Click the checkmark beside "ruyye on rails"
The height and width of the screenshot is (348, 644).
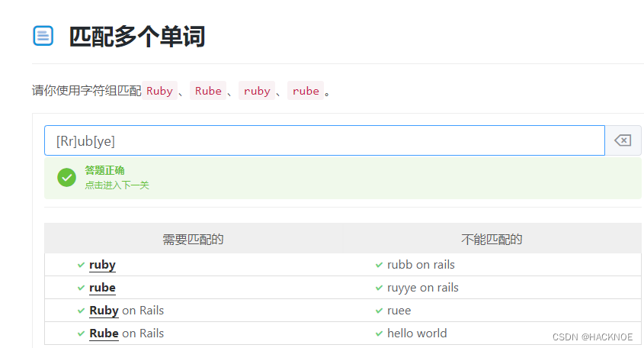pyautogui.click(x=379, y=288)
